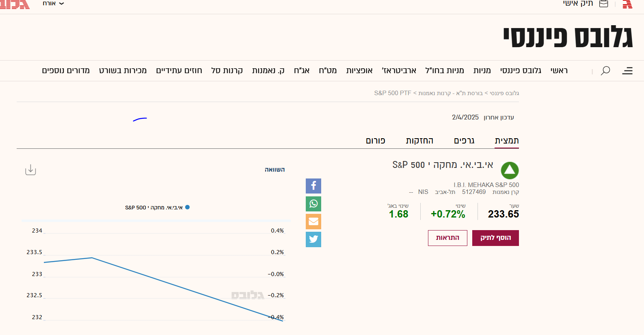
Task: Download chart data icon
Action: (30, 170)
